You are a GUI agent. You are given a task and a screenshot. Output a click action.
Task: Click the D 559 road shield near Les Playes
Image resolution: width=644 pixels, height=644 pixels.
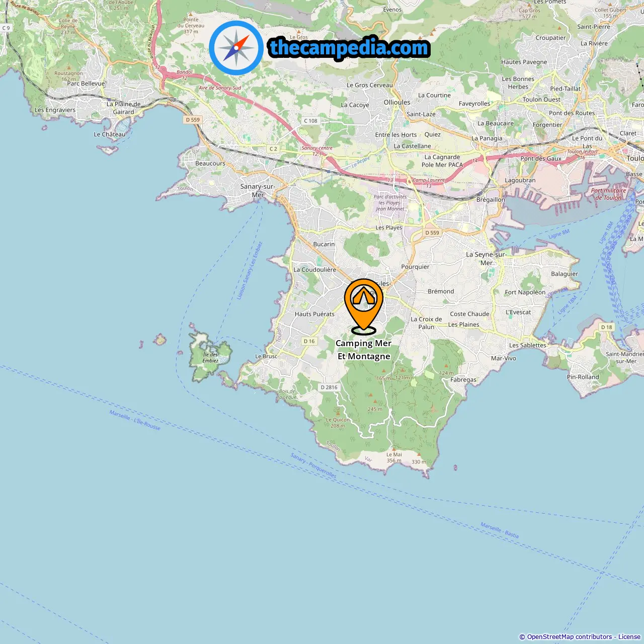coord(432,232)
